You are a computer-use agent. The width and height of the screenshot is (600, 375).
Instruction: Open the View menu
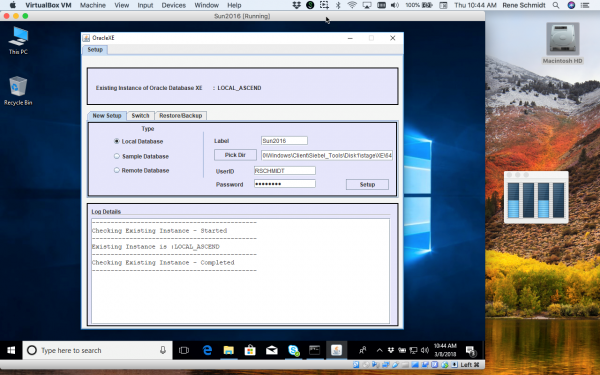(x=121, y=5)
